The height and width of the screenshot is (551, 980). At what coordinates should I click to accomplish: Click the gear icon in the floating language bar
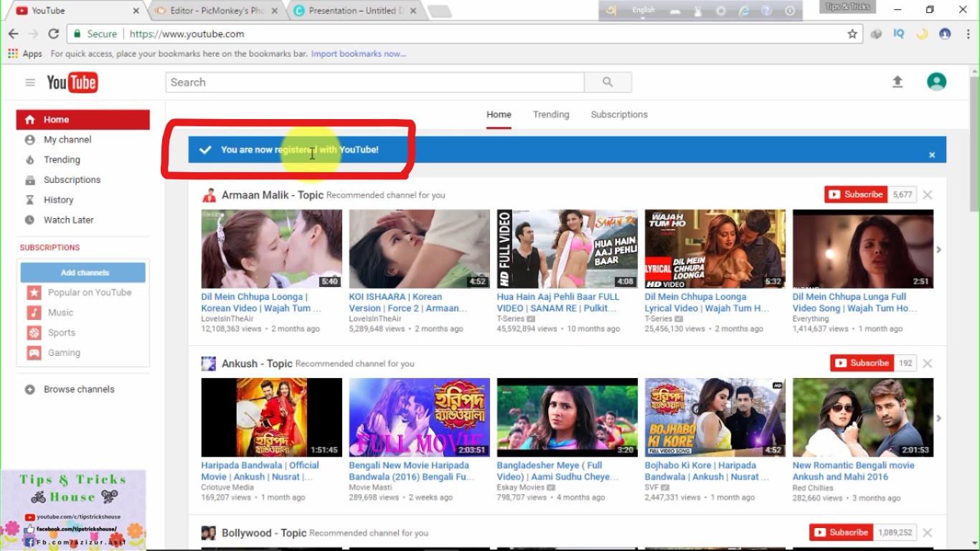[x=721, y=11]
